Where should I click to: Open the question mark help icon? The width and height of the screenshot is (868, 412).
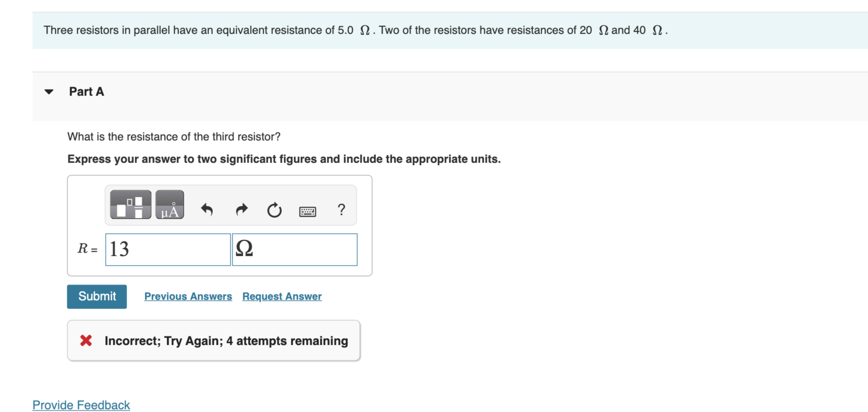[x=341, y=209]
